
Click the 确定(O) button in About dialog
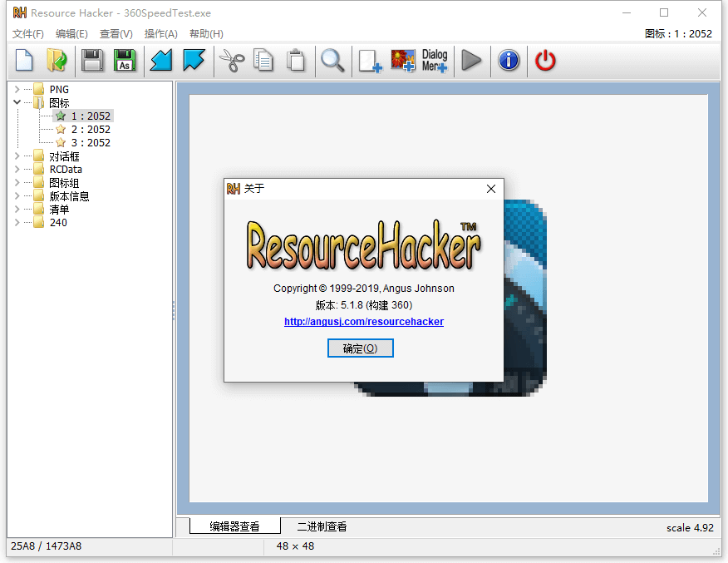(361, 348)
